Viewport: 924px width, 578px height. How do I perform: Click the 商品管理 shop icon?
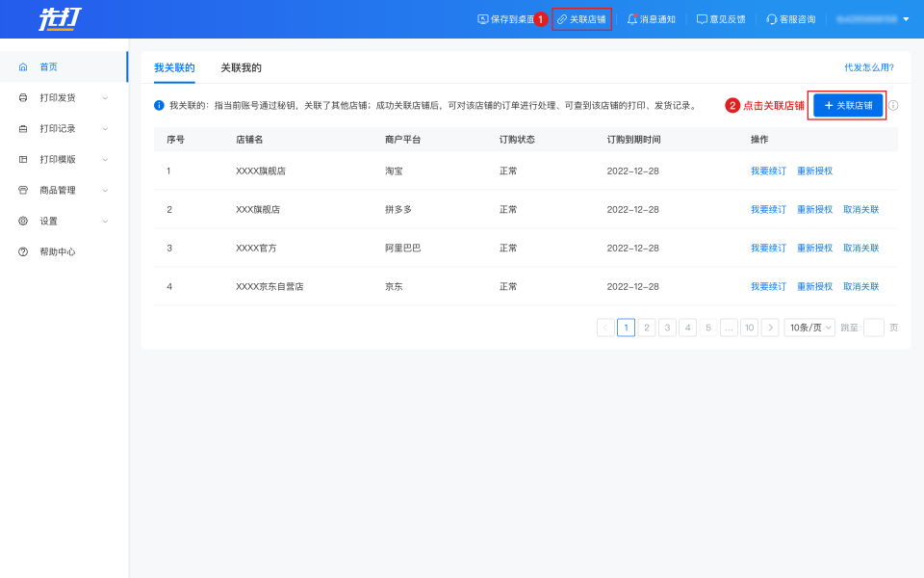click(23, 190)
